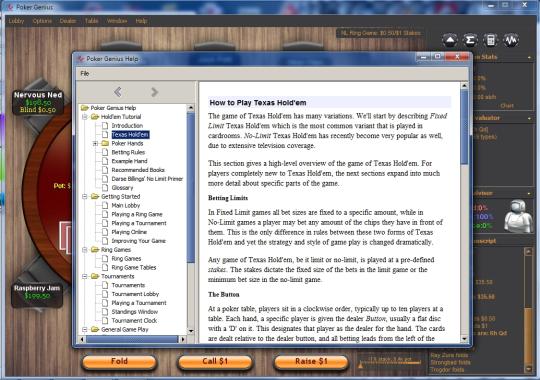
Task: Collapse the Stats panel arrow
Action: pos(529,58)
